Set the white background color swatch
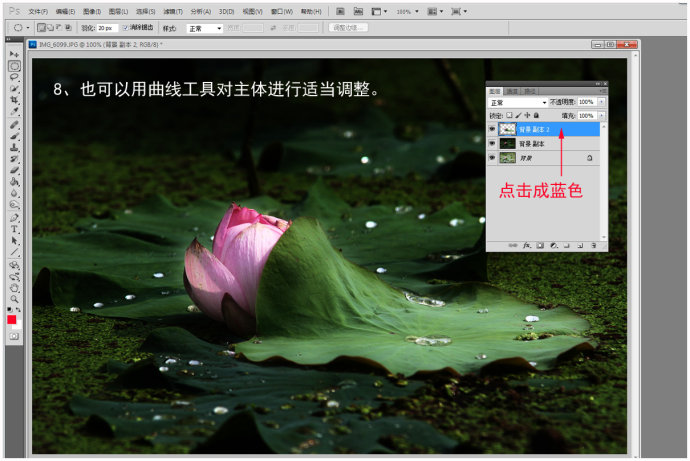690x461 pixels. (x=18, y=326)
